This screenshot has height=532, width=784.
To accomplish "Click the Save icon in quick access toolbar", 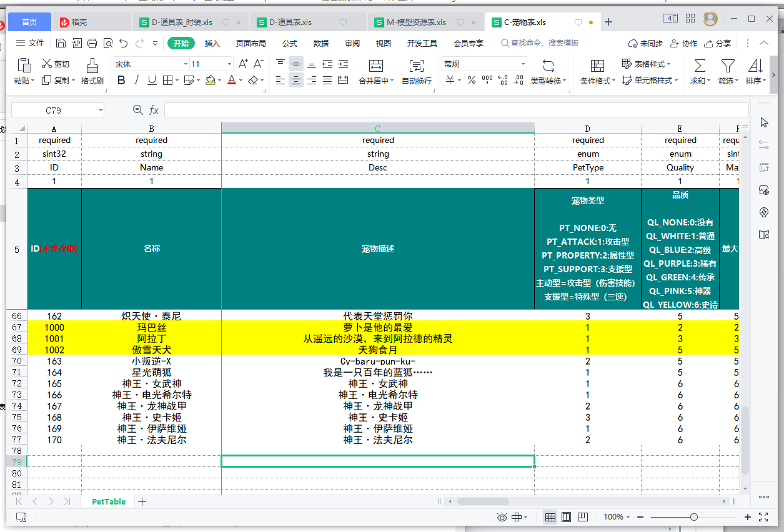I will point(61,43).
